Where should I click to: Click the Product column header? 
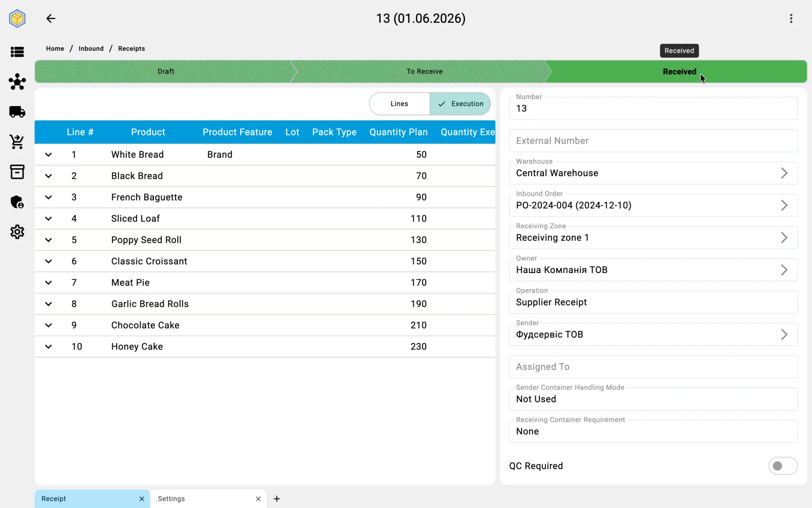[x=148, y=132]
